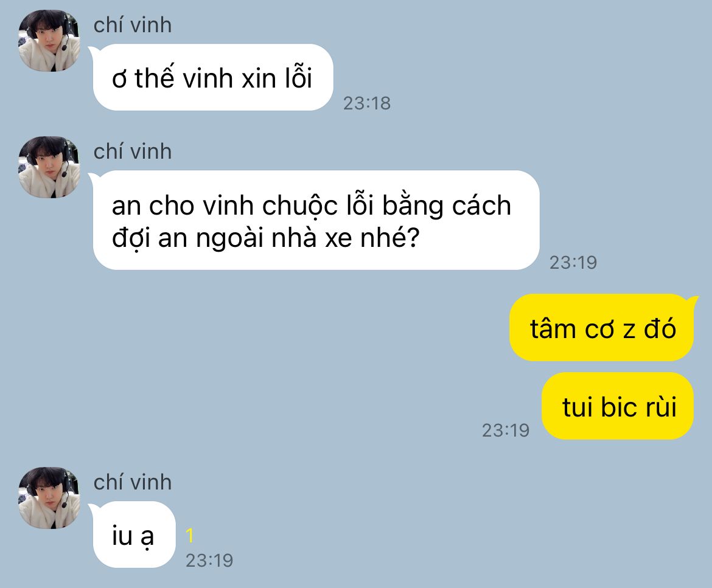712x588 pixels.
Task: Click the sender name 'chí vinh' above first message
Action: (x=133, y=26)
